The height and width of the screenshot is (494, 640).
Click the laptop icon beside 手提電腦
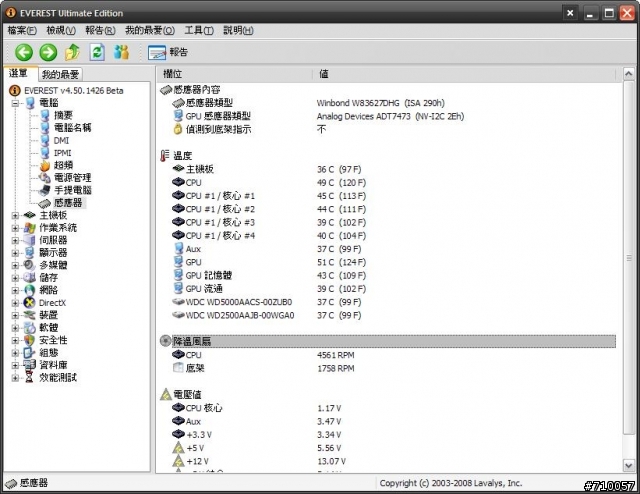(45, 190)
